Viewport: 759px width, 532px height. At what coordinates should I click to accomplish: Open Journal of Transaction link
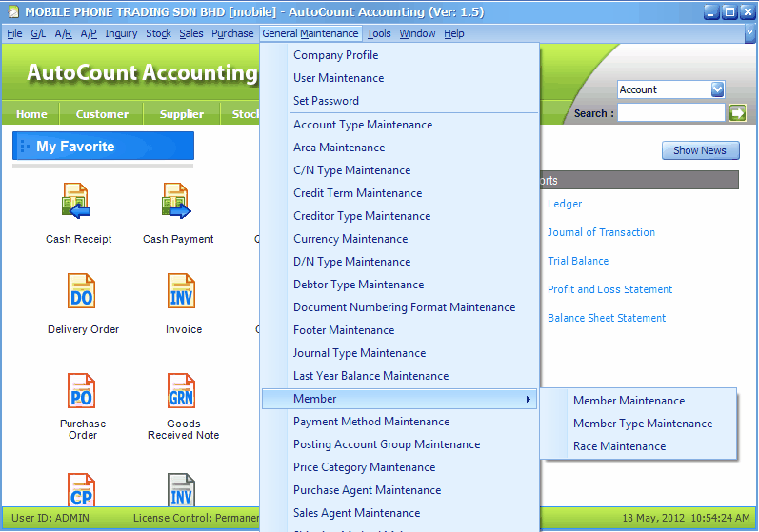(601, 232)
